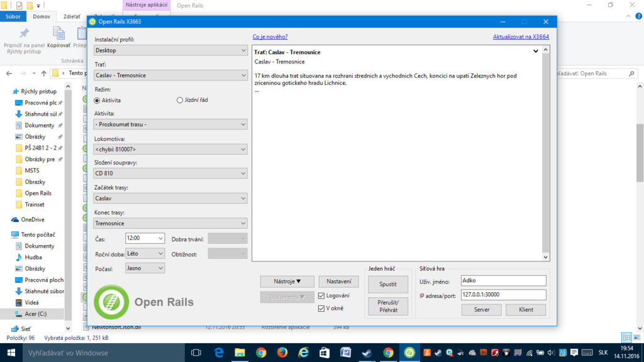The width and height of the screenshot is (644, 362).
Task: Click the Firefox icon in the taskbar
Action: click(282, 353)
